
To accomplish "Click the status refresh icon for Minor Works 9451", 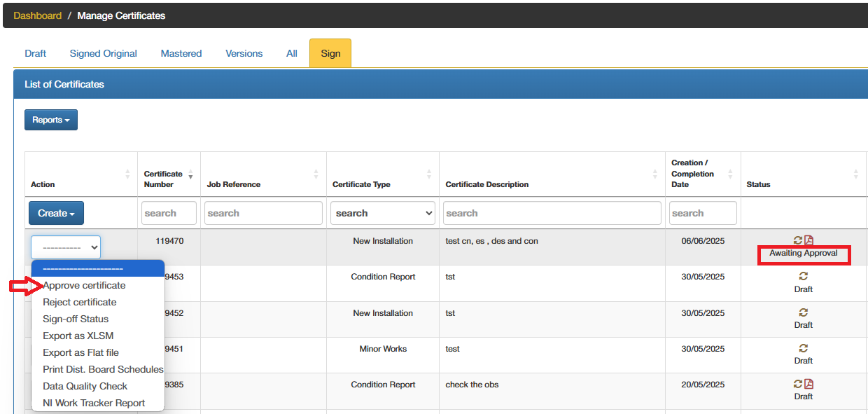I will (803, 348).
